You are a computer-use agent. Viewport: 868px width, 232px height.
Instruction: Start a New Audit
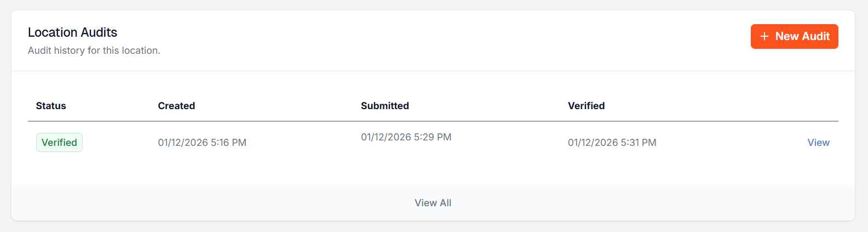(x=794, y=36)
